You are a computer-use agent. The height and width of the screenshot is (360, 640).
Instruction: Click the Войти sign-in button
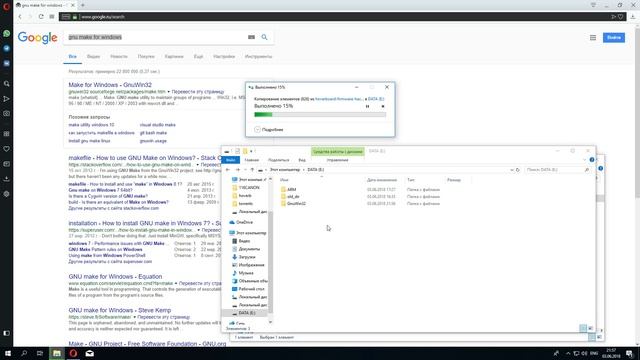(614, 38)
